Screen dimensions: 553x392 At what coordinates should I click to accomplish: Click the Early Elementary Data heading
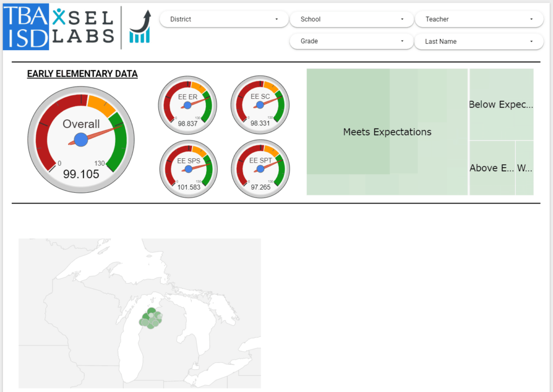(82, 74)
